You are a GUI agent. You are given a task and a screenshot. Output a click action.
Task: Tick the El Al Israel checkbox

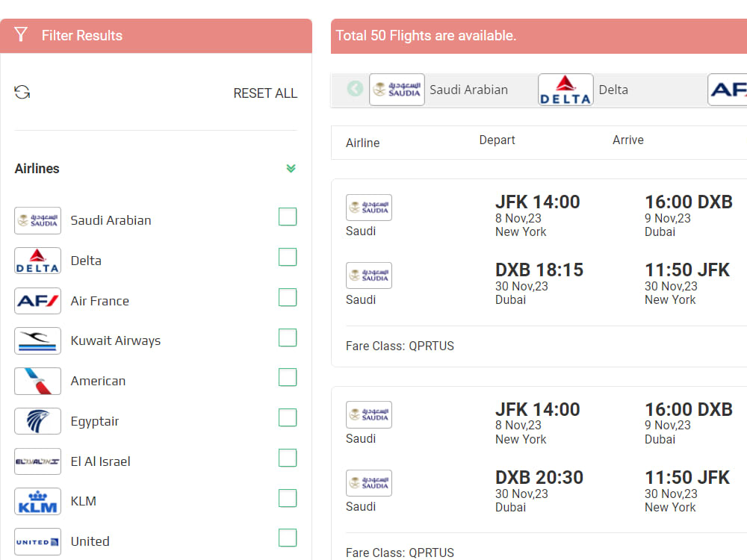pyautogui.click(x=288, y=458)
